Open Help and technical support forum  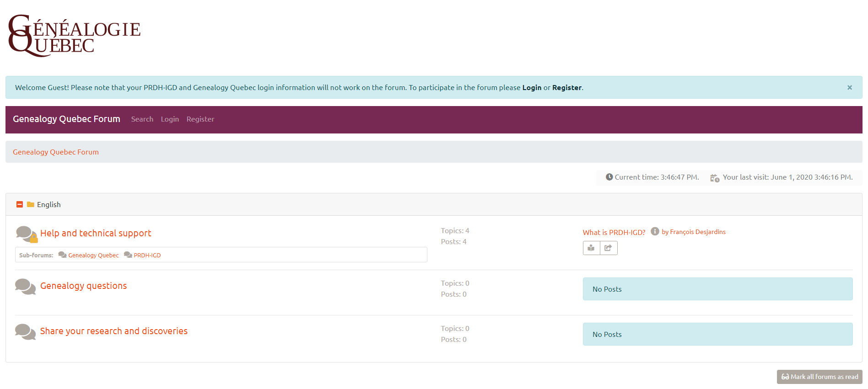96,234
